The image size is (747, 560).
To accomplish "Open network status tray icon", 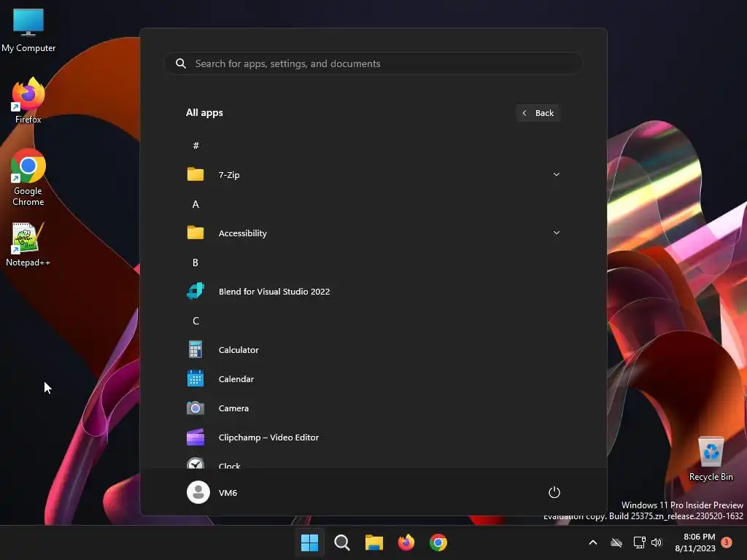I will click(639, 542).
